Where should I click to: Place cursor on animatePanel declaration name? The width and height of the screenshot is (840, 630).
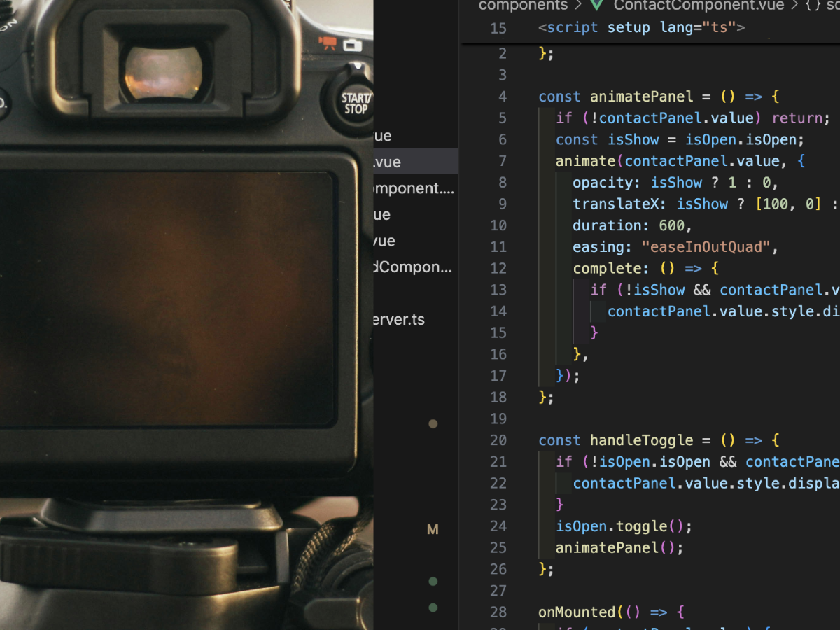[x=641, y=97]
